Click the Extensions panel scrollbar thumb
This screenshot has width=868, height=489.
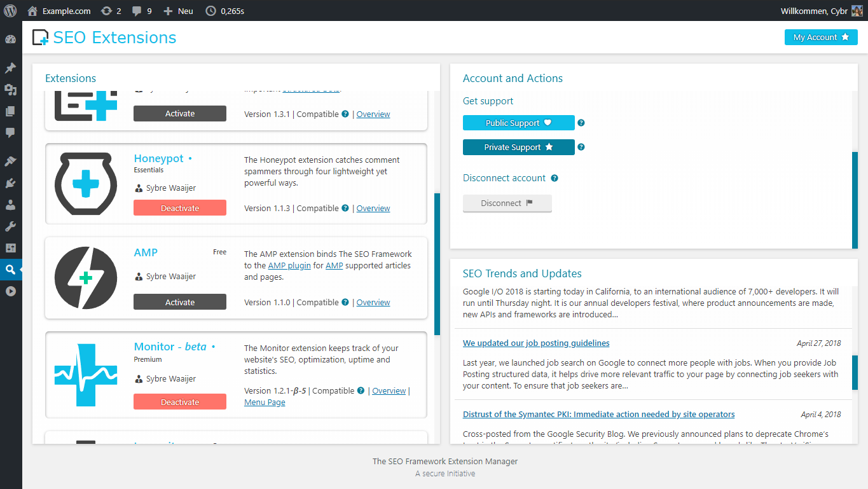click(x=437, y=264)
